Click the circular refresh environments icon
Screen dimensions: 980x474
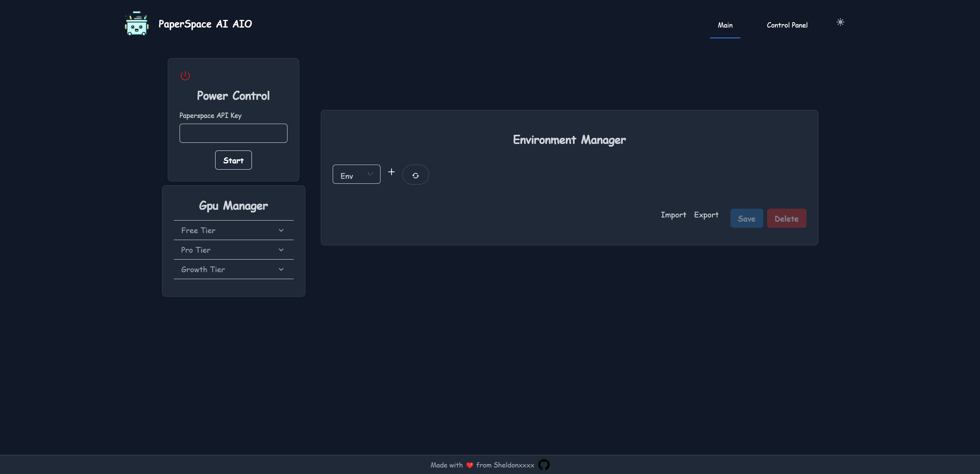[x=415, y=175]
